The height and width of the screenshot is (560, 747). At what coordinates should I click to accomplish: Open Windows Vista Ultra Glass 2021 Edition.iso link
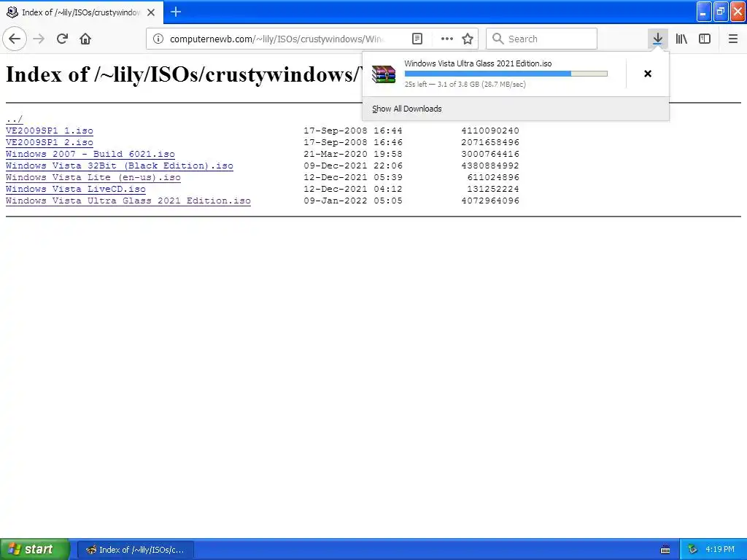tap(128, 201)
